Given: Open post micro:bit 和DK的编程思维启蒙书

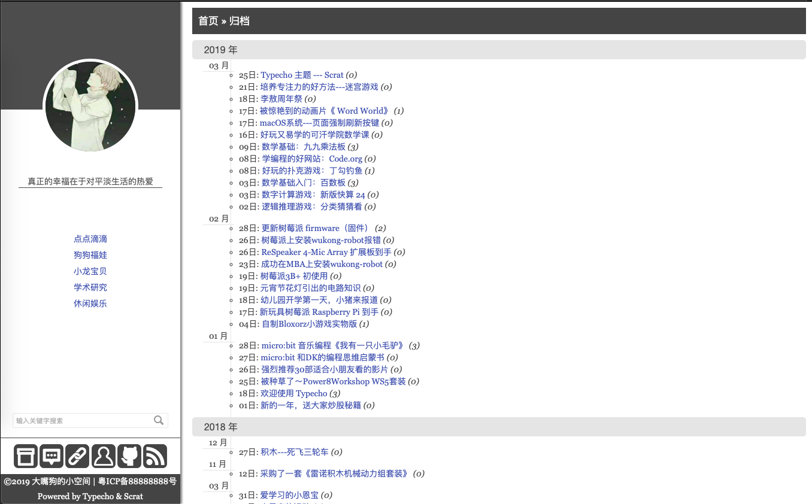Looking at the screenshot, I should tap(322, 357).
